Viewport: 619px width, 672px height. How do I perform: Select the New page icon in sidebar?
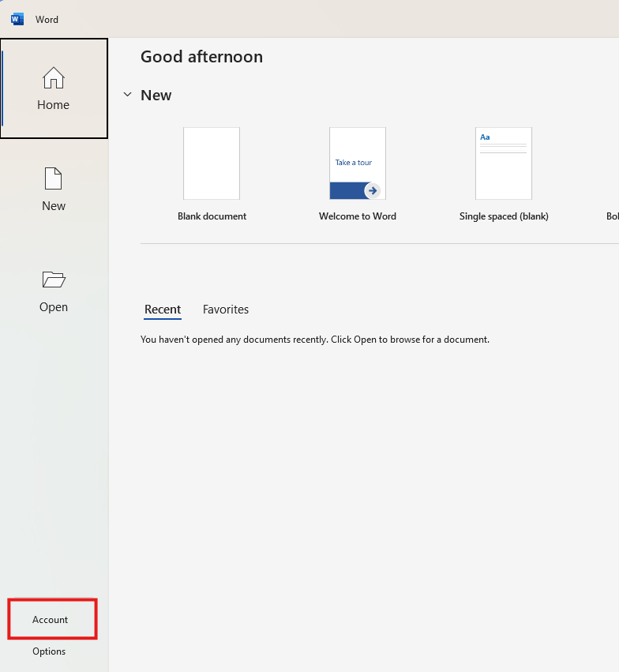click(x=54, y=178)
